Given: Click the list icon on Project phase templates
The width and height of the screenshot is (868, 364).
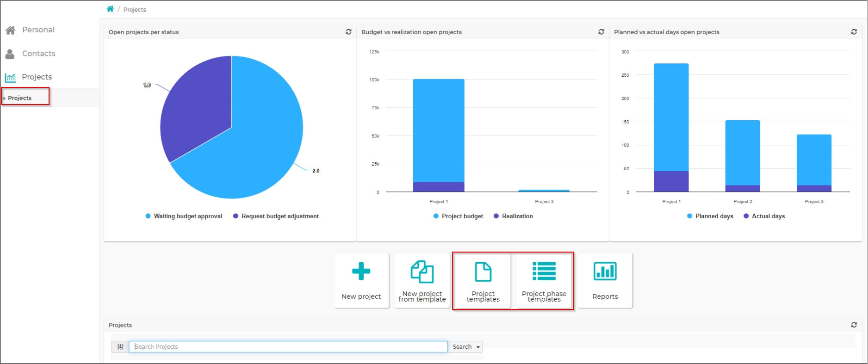Looking at the screenshot, I should coord(544,271).
